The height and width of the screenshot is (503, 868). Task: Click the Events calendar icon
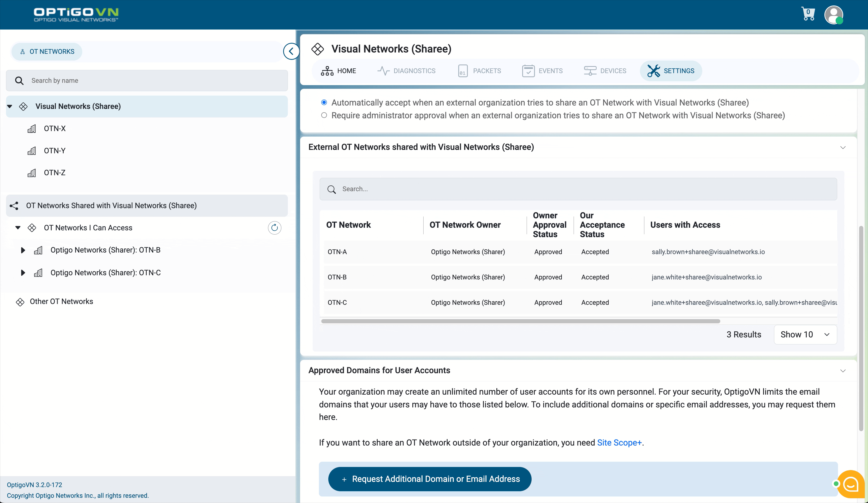[528, 71]
